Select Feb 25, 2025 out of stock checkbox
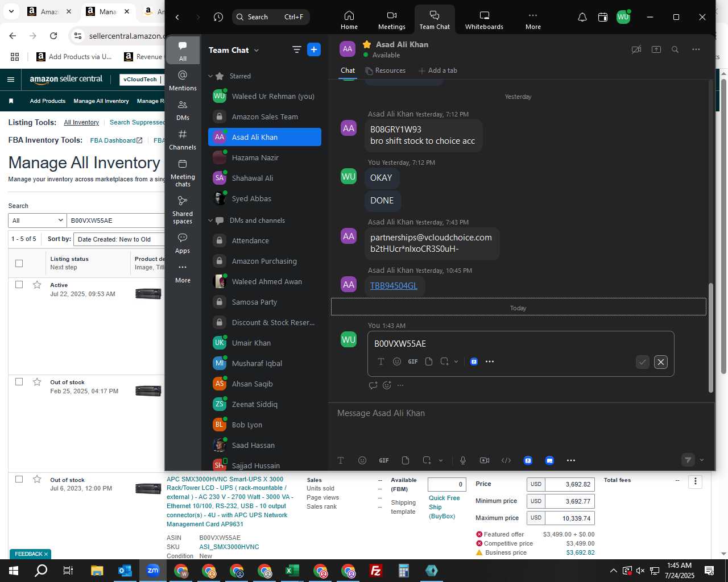The height and width of the screenshot is (582, 728). tap(19, 382)
